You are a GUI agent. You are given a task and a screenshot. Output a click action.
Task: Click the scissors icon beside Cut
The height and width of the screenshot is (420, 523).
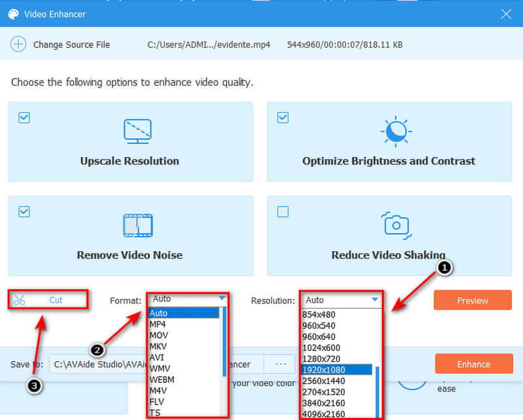20,300
